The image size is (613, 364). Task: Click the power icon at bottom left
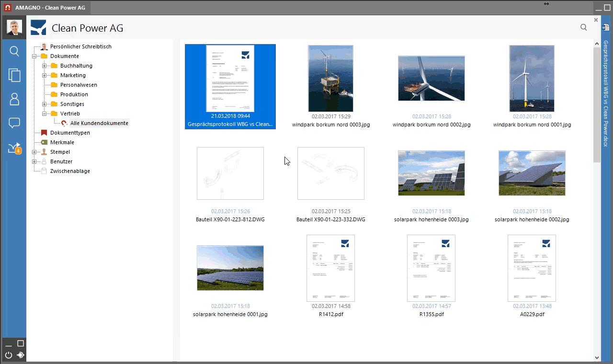[x=9, y=355]
